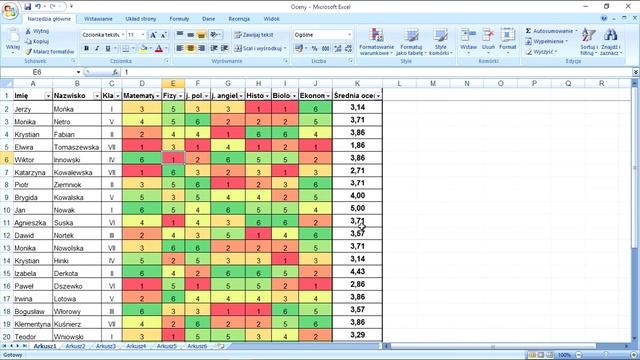The width and height of the screenshot is (640, 360).
Task: Switch to the Układ strony tab
Action: coord(141,19)
